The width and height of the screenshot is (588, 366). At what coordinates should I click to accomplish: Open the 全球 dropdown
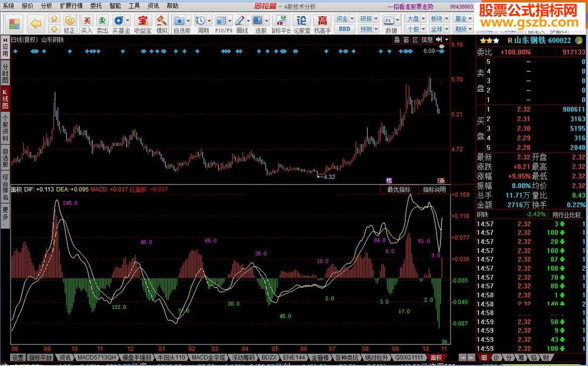[x=439, y=29]
